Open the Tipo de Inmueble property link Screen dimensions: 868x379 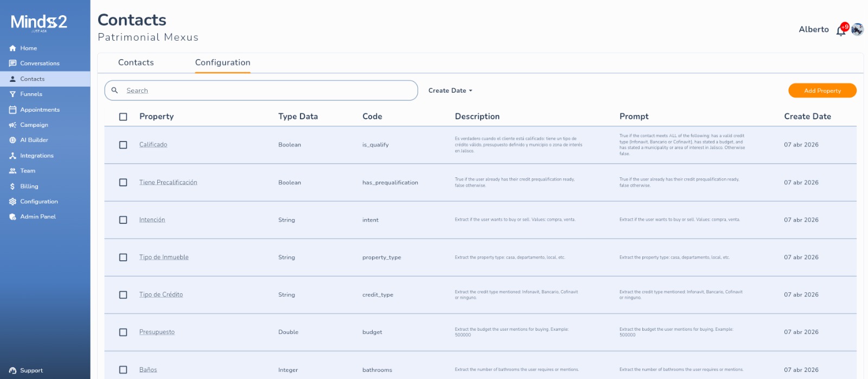(164, 257)
